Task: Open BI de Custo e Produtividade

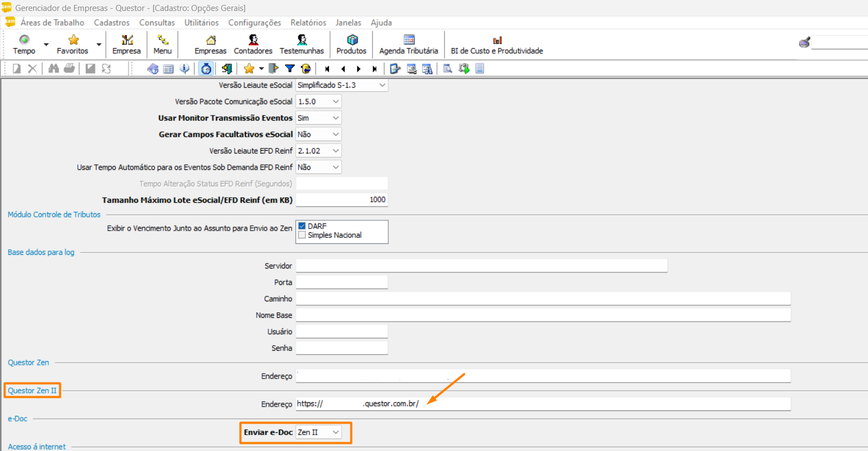Action: click(x=497, y=45)
